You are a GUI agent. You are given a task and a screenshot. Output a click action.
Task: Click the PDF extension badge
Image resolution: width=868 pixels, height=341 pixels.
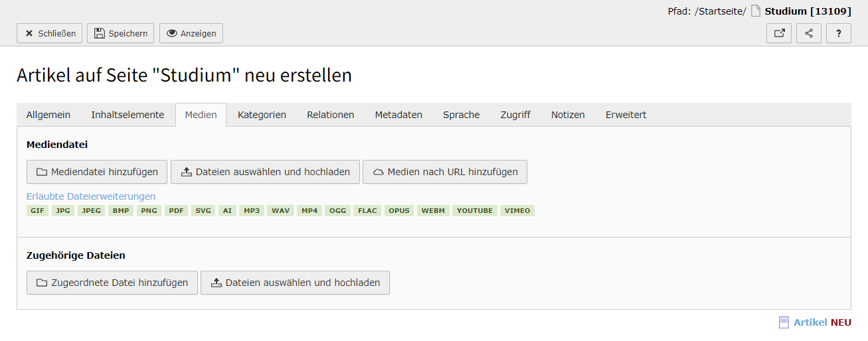click(x=176, y=211)
